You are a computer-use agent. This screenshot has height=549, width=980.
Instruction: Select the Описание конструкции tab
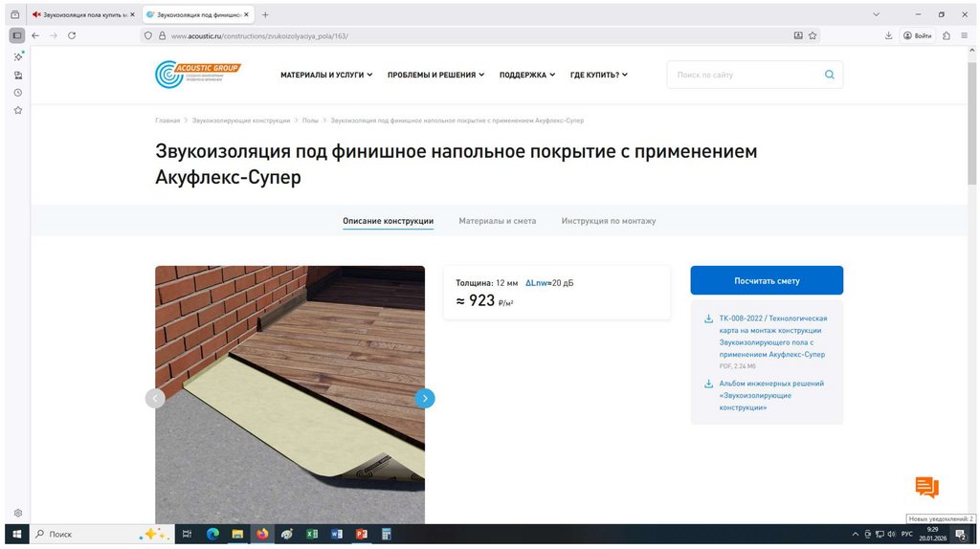click(389, 221)
